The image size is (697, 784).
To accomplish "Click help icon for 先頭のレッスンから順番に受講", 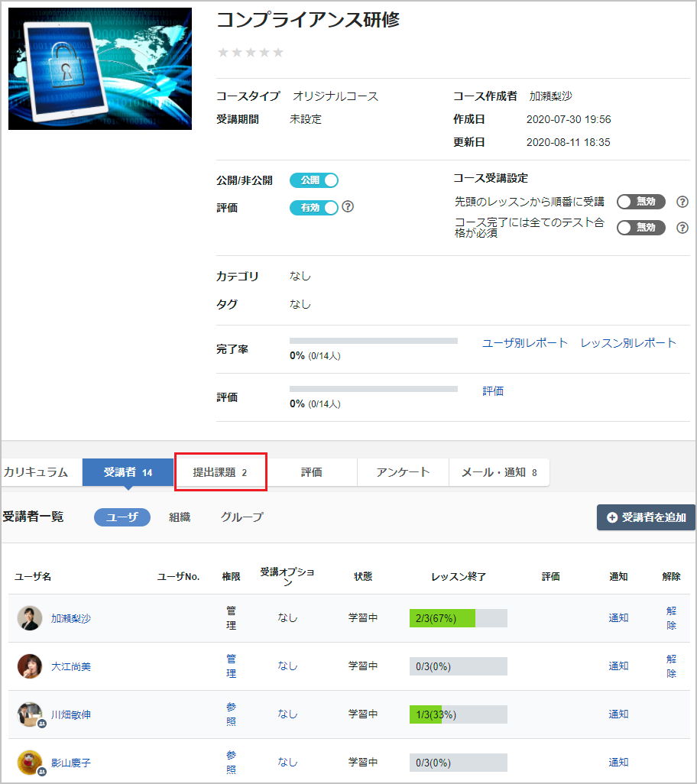I will pyautogui.click(x=682, y=202).
